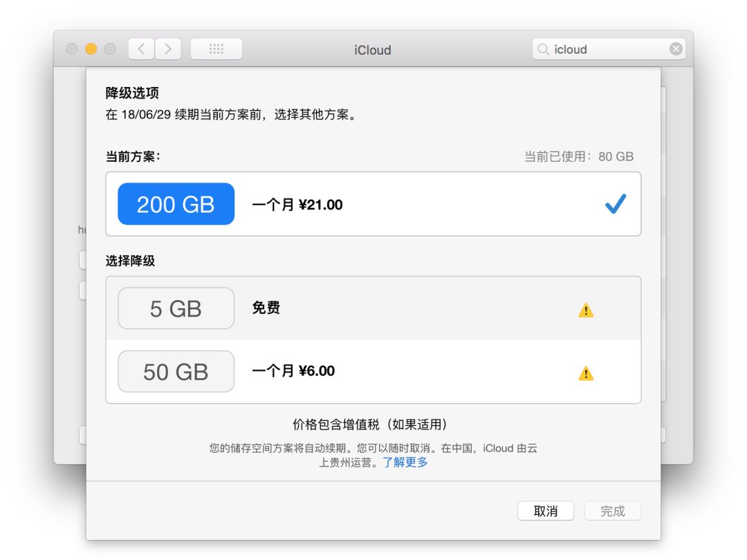Open the show-all preferences grid
This screenshot has width=747, height=560.
point(216,49)
